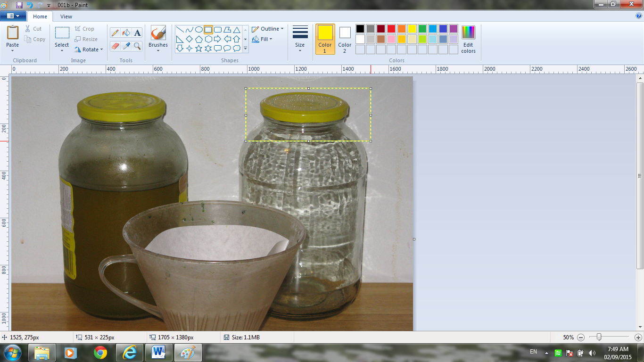Choose the Polygon shape
Viewport: 644px width, 362px height.
(227, 30)
